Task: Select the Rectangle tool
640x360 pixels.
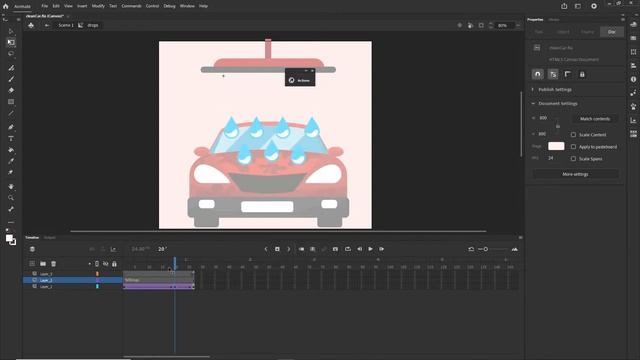Action: coord(11,102)
